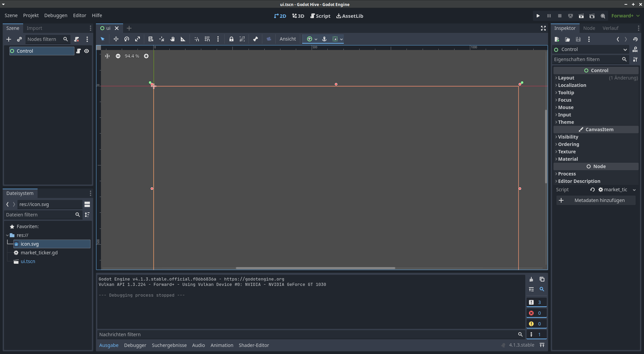Expand the Visibility section
Screen dimensions: 644x354
click(596, 137)
